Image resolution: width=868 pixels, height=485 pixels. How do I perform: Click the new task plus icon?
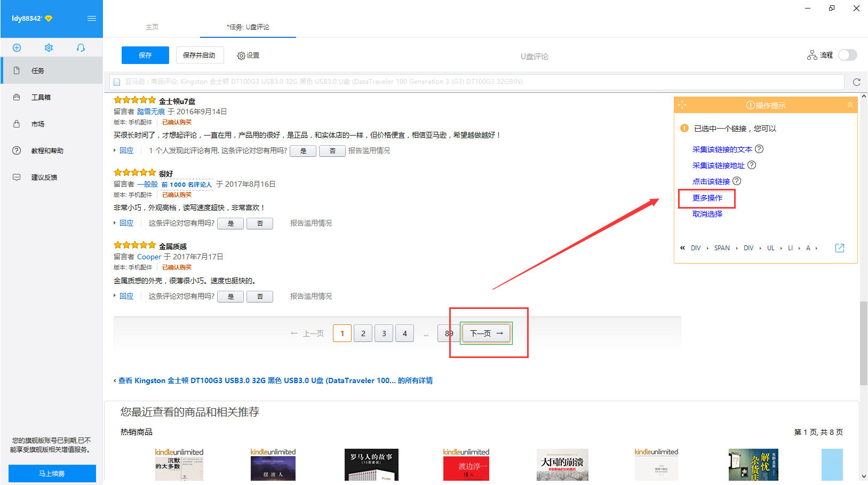17,47
